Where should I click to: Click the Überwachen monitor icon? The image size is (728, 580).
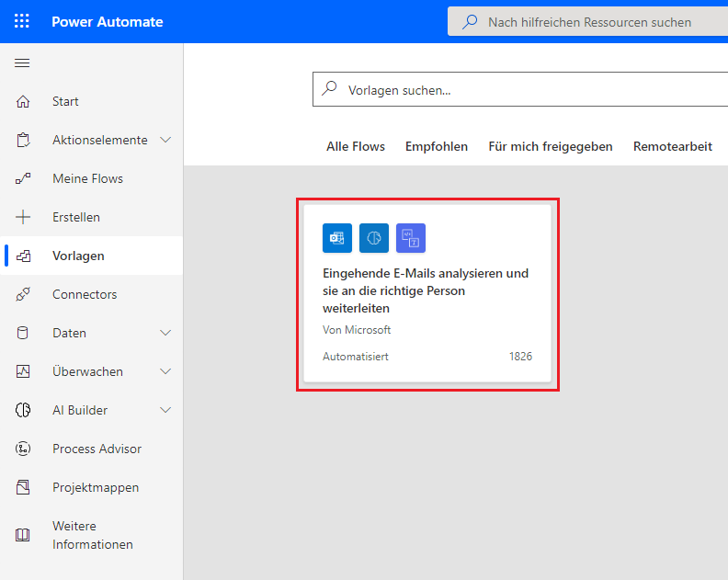tap(23, 371)
